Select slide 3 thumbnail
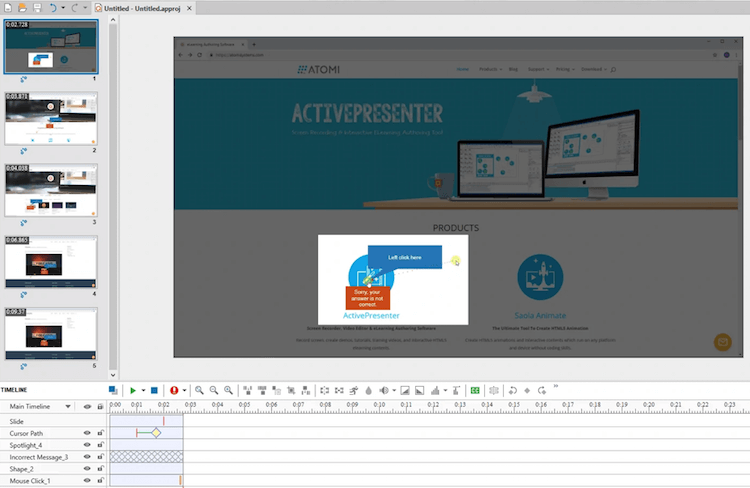Image resolution: width=750 pixels, height=488 pixels. [51, 190]
